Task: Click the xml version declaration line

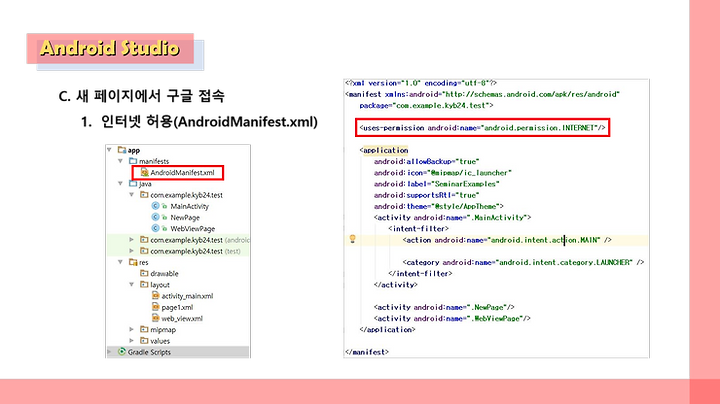Action: [421, 83]
